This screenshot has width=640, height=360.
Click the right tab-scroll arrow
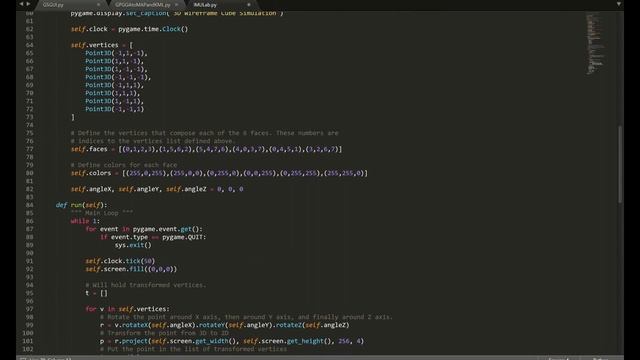28,4
